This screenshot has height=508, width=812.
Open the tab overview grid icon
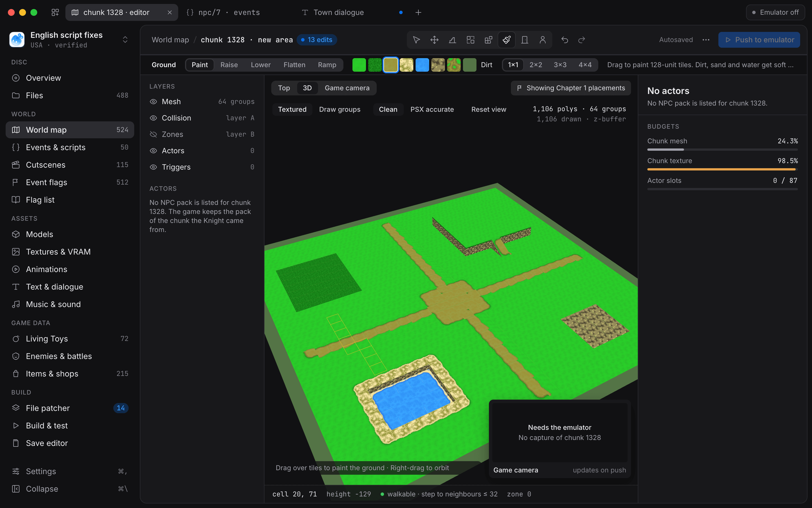55,12
